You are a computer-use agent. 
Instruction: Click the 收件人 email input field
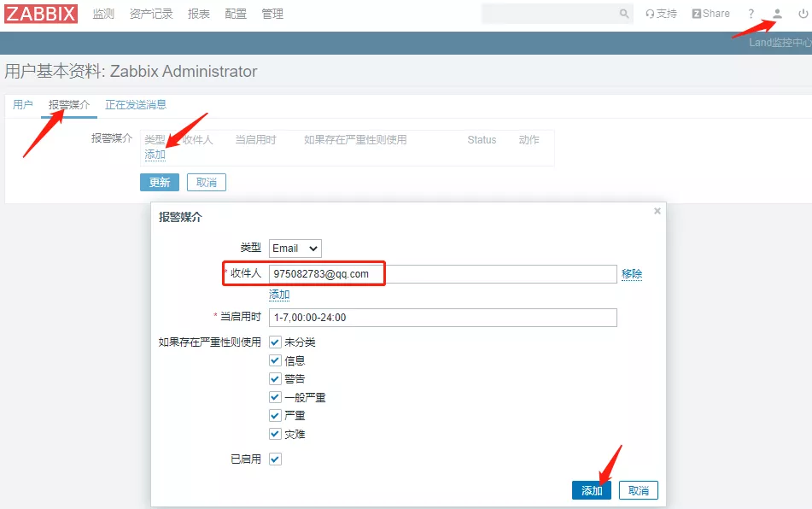(x=442, y=274)
